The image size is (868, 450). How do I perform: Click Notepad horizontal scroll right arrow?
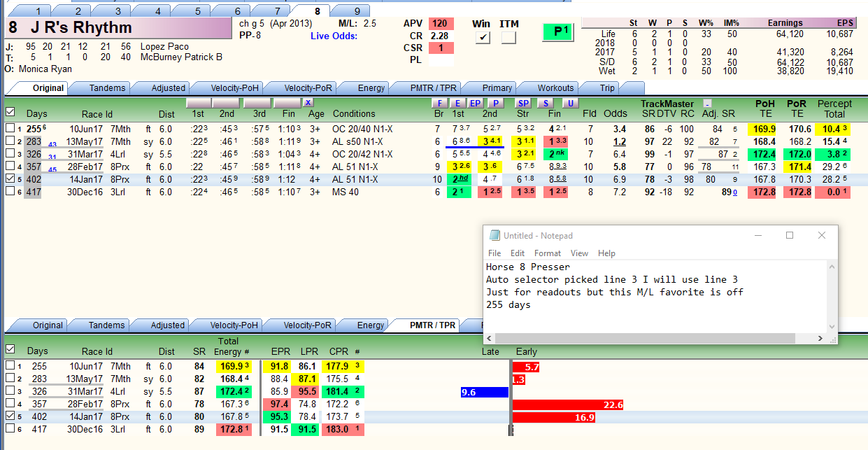point(820,338)
